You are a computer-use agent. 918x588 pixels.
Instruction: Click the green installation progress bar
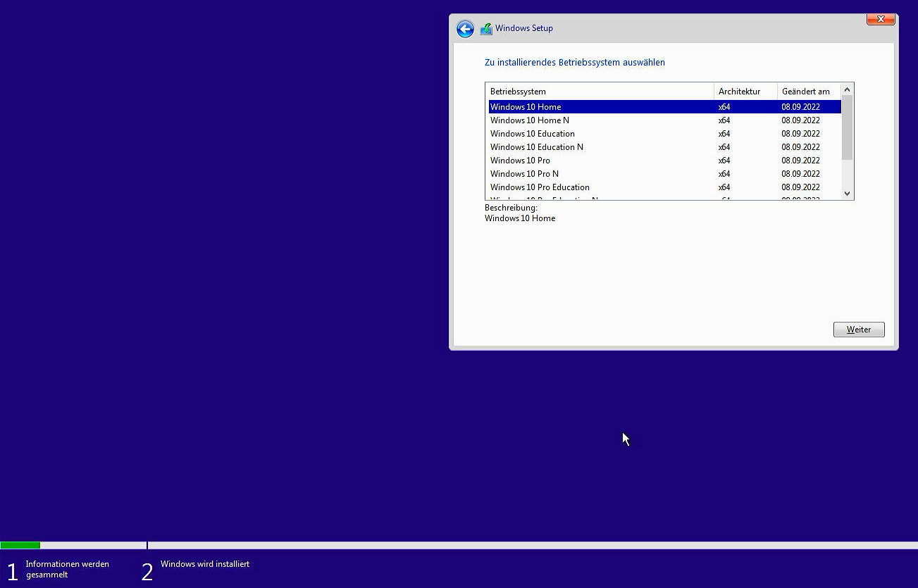click(x=20, y=545)
